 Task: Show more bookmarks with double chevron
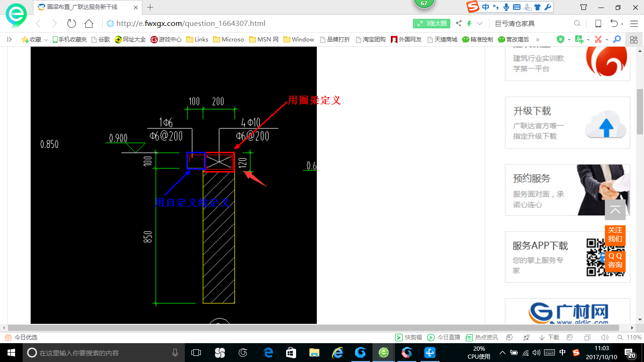pyautogui.click(x=537, y=40)
